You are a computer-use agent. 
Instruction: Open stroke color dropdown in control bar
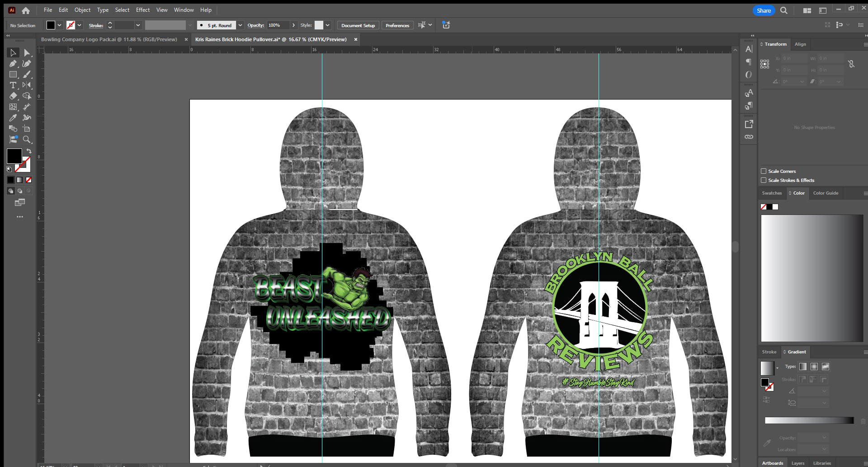(x=80, y=25)
